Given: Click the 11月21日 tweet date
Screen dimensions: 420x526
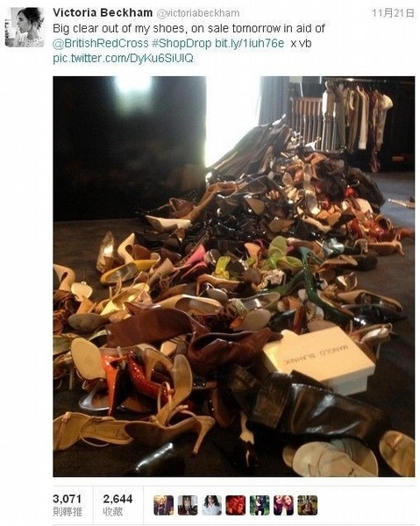Looking at the screenshot, I should 393,13.
